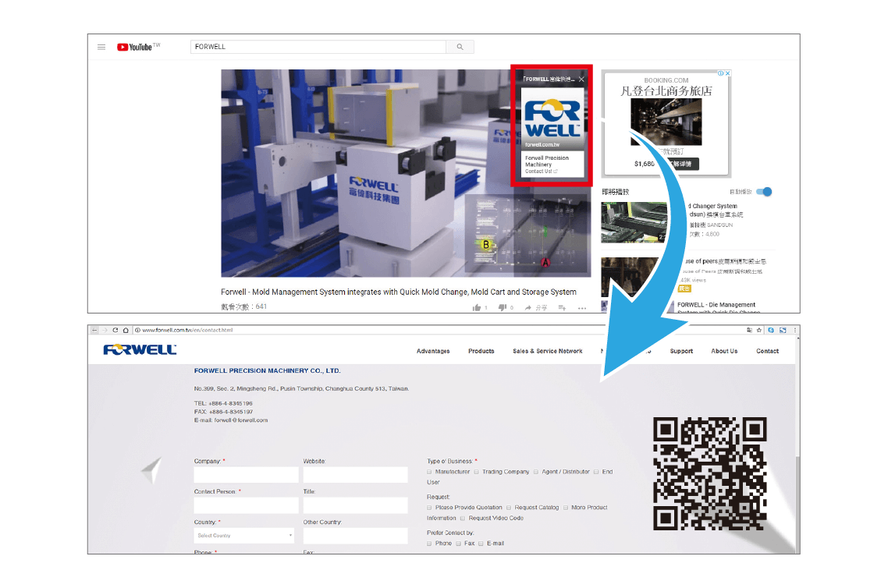Open the YouTube hamburger menu

point(101,47)
